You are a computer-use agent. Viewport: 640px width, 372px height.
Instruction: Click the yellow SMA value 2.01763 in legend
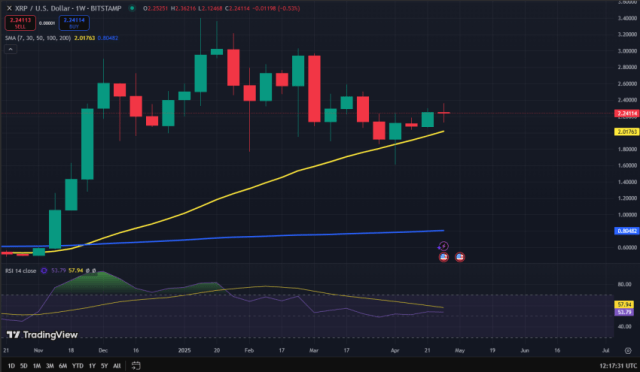pyautogui.click(x=84, y=38)
